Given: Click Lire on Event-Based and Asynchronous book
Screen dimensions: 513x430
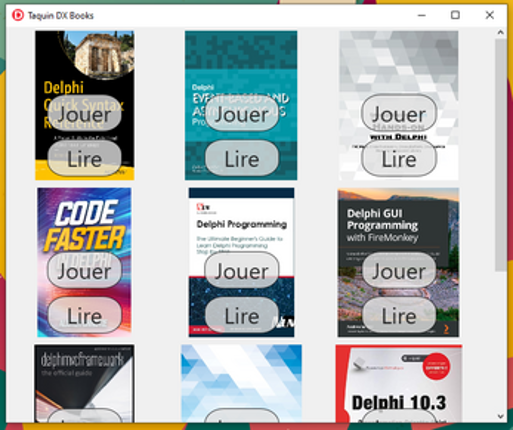Looking at the screenshot, I should [242, 158].
